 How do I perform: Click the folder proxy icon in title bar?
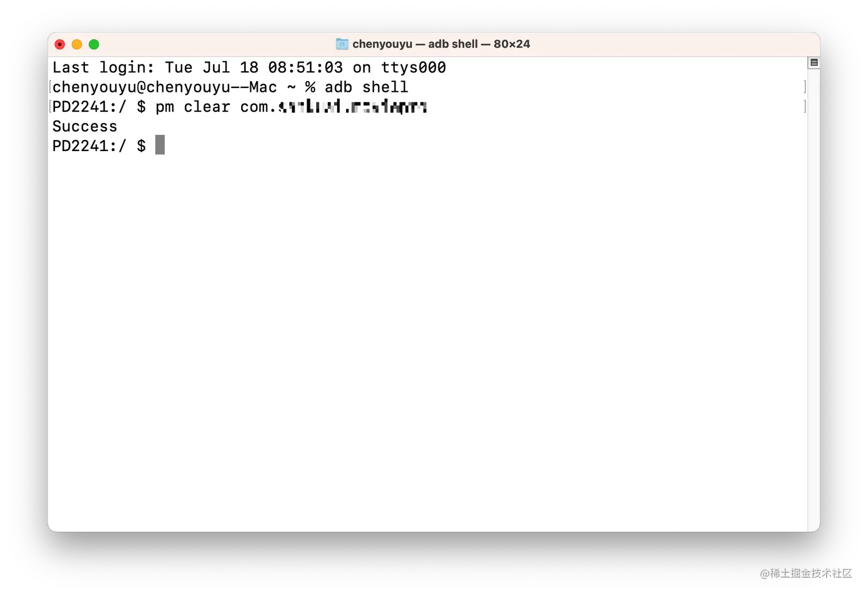[x=342, y=44]
